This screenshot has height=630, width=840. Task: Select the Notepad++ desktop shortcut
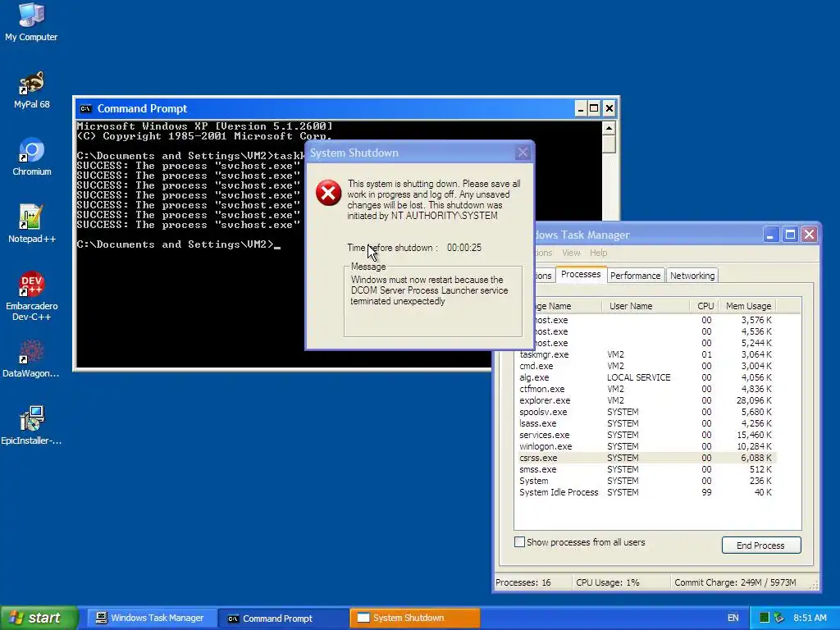[x=32, y=224]
